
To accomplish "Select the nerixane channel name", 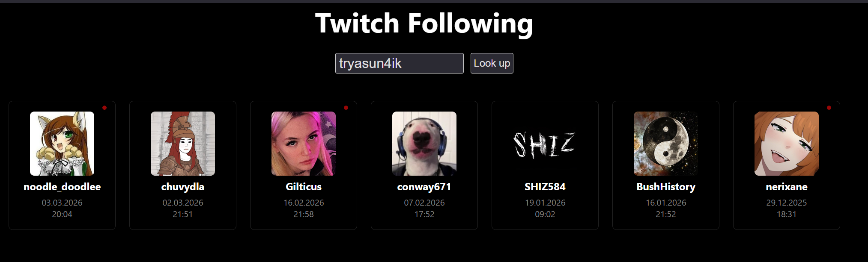I will coord(787,187).
